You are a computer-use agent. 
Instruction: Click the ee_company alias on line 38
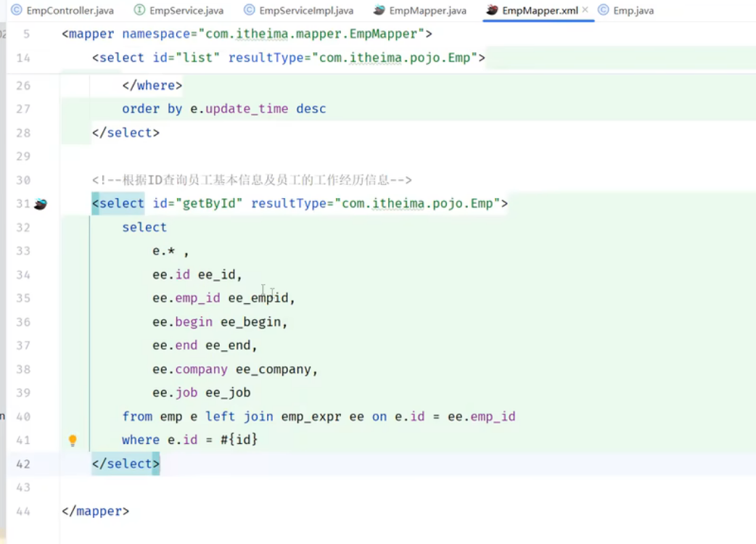[274, 369]
